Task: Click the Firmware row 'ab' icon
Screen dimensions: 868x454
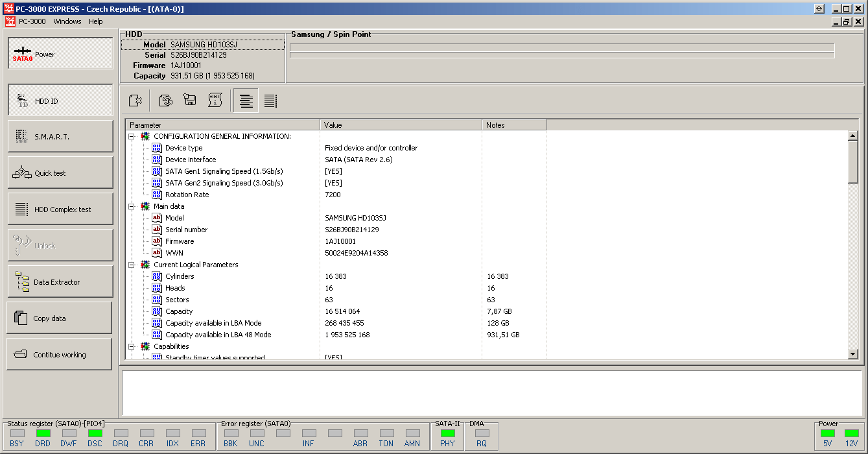Action: click(x=157, y=241)
